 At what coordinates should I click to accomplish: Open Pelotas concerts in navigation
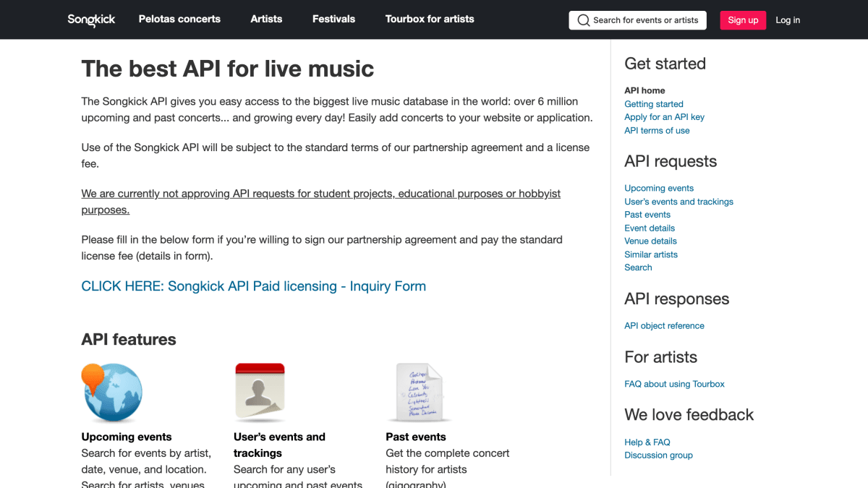point(179,20)
